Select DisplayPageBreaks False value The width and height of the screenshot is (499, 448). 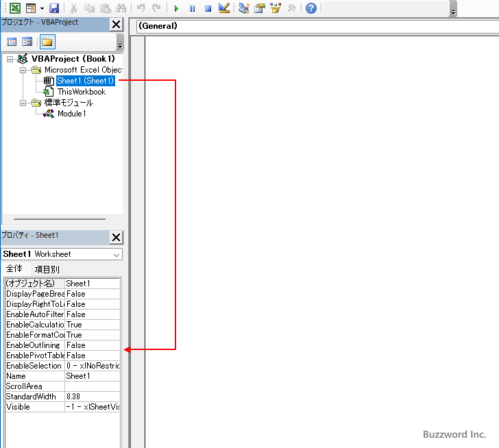tap(93, 294)
